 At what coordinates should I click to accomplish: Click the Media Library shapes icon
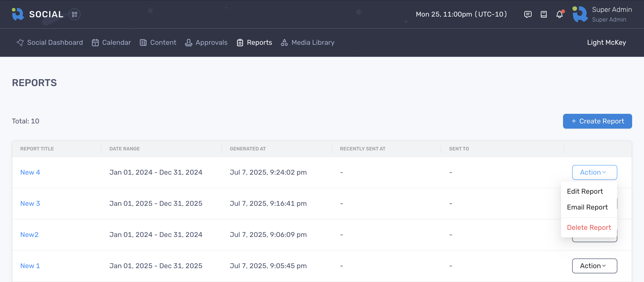pyautogui.click(x=284, y=43)
